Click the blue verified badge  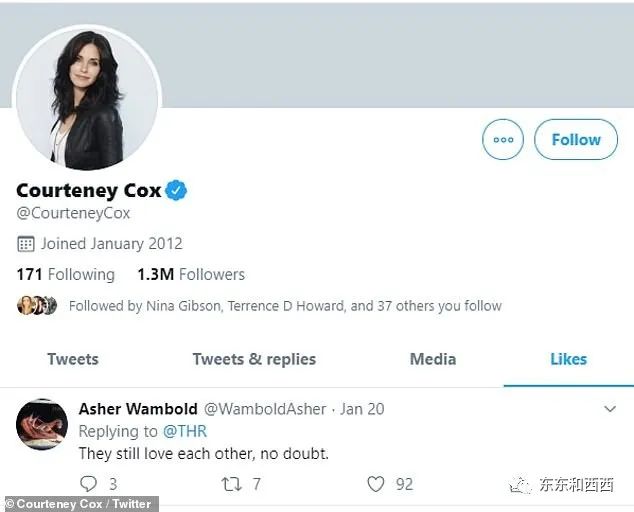pos(177,191)
